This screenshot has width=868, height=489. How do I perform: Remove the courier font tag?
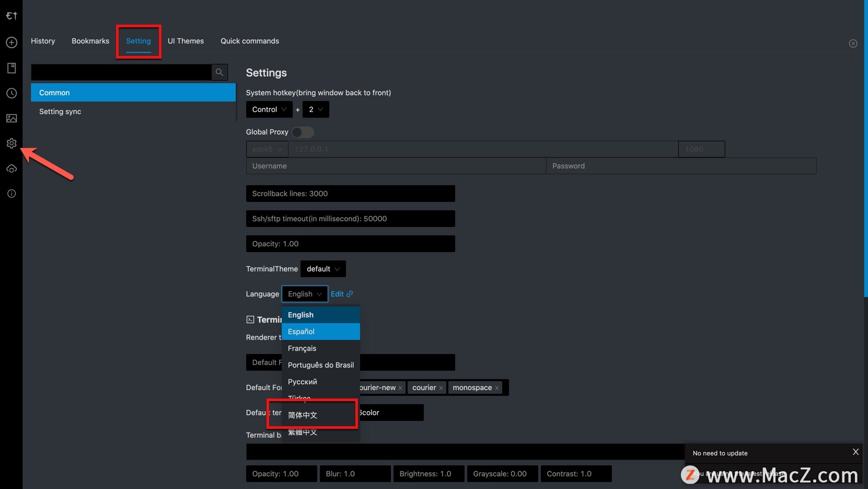[441, 388]
